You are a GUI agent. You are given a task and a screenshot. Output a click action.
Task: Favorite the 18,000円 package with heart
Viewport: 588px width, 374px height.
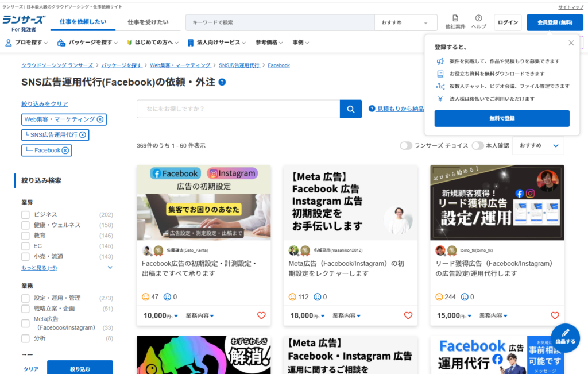[x=408, y=315]
